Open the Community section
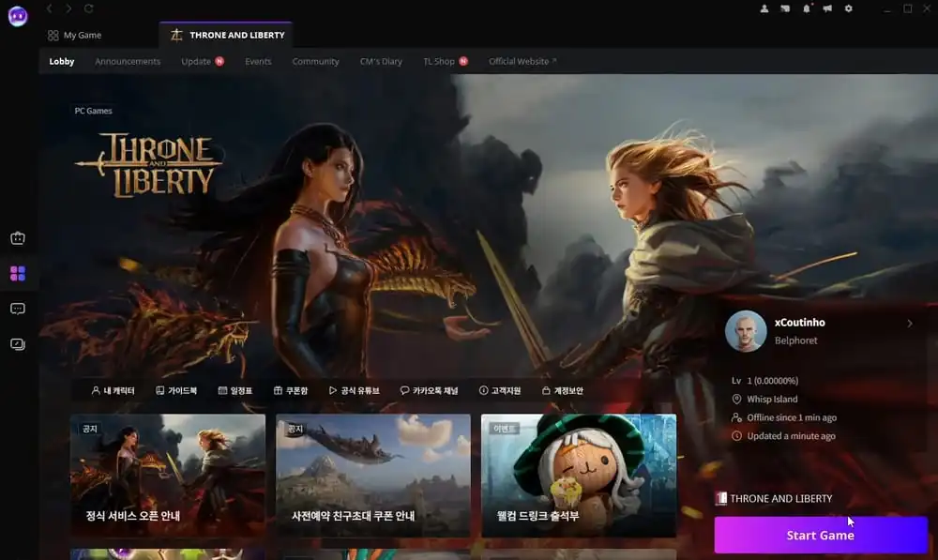Image resolution: width=938 pixels, height=560 pixels. click(x=315, y=61)
